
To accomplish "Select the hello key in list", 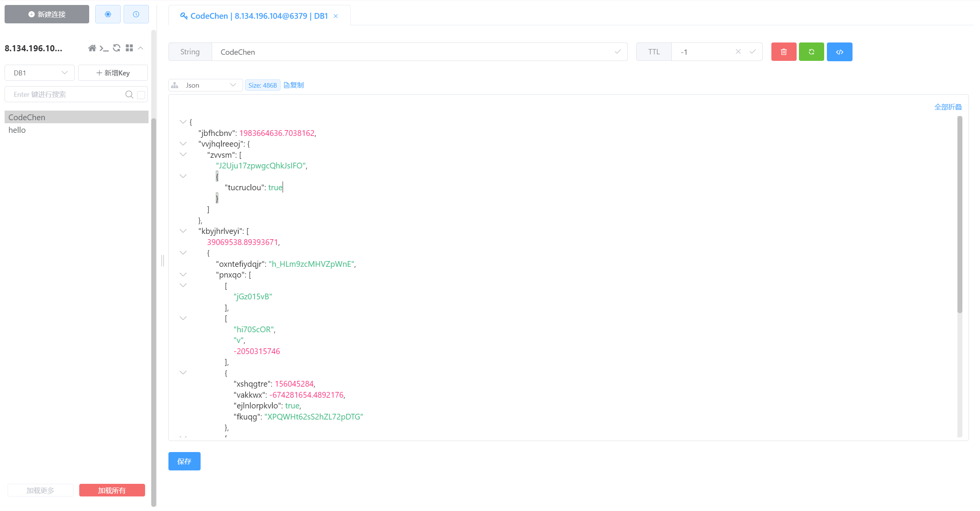I will (17, 130).
